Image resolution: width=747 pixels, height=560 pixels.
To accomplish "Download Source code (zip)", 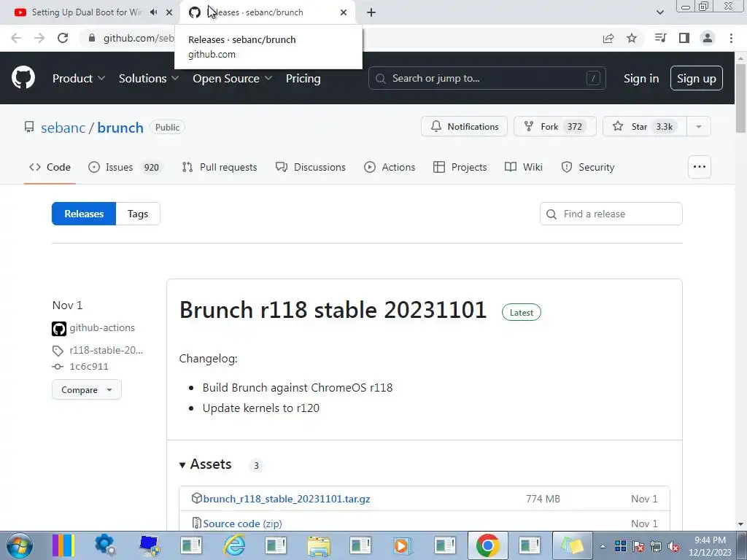I will (242, 524).
